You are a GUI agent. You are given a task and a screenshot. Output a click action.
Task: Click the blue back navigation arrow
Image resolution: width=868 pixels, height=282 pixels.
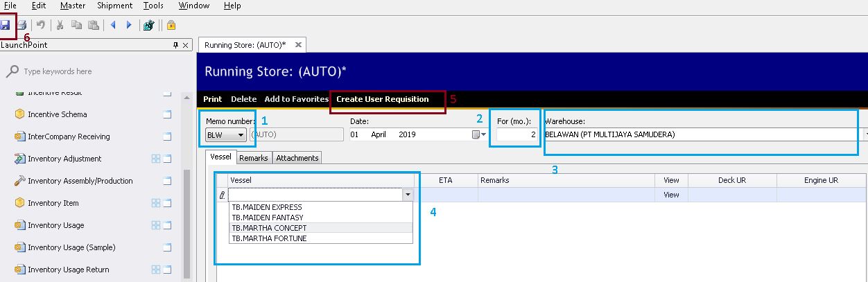pyautogui.click(x=113, y=25)
